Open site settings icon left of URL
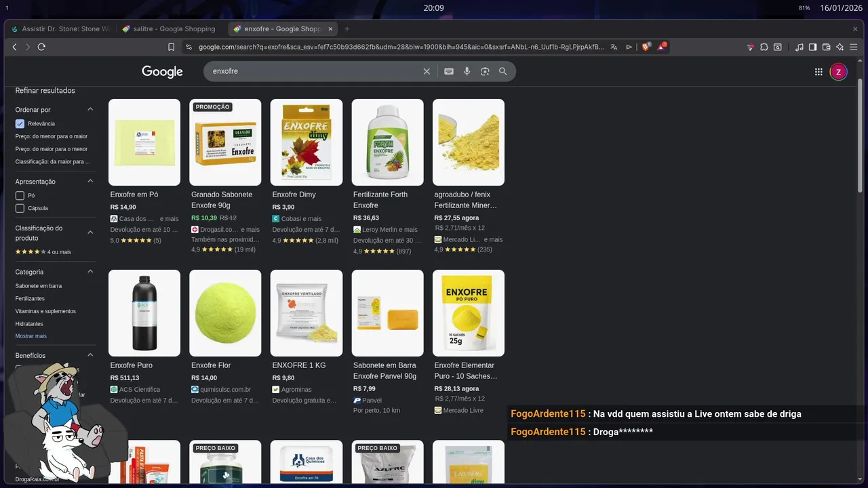Screen dimensions: 868x488 [189, 47]
